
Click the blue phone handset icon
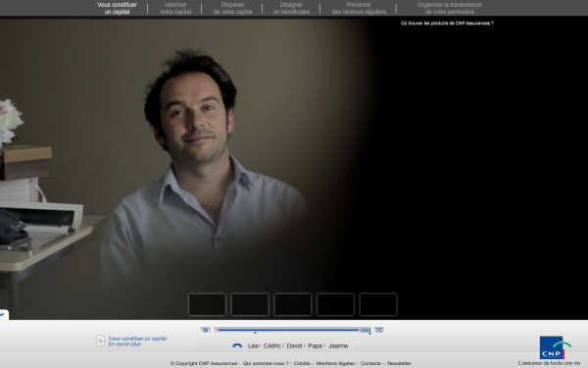click(x=237, y=345)
